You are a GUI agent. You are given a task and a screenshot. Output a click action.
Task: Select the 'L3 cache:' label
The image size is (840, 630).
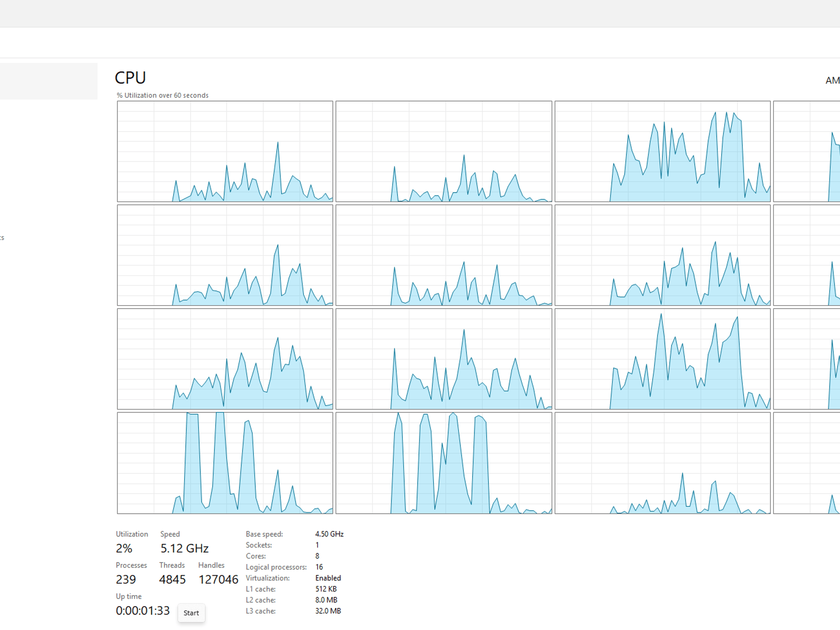pos(261,611)
